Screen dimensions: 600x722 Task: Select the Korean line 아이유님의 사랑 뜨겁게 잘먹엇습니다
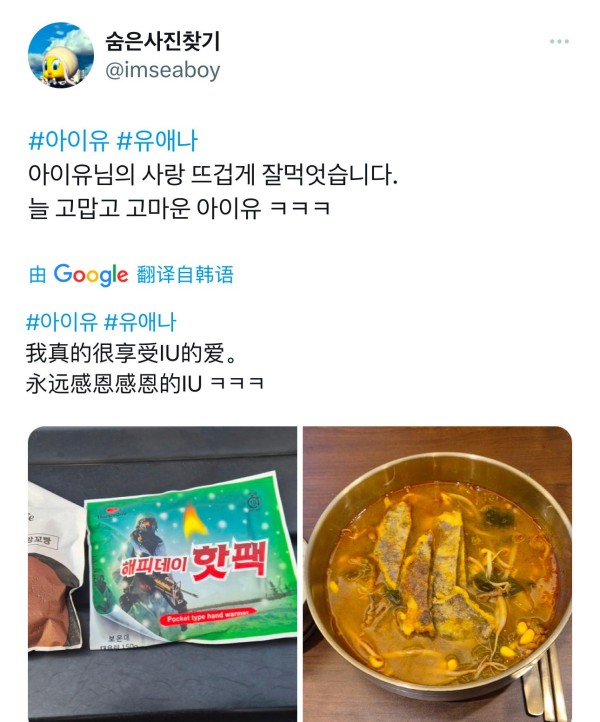(213, 174)
